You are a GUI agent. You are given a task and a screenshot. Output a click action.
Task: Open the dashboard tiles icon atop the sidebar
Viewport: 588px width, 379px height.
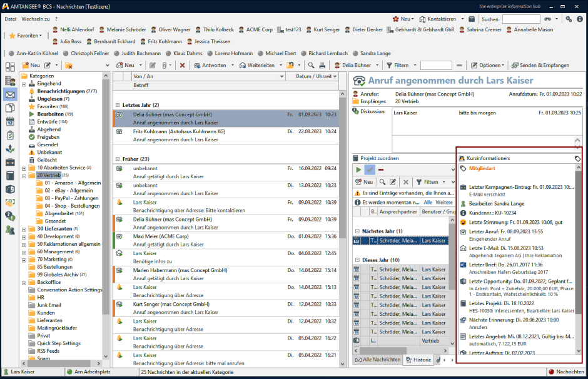(10, 67)
